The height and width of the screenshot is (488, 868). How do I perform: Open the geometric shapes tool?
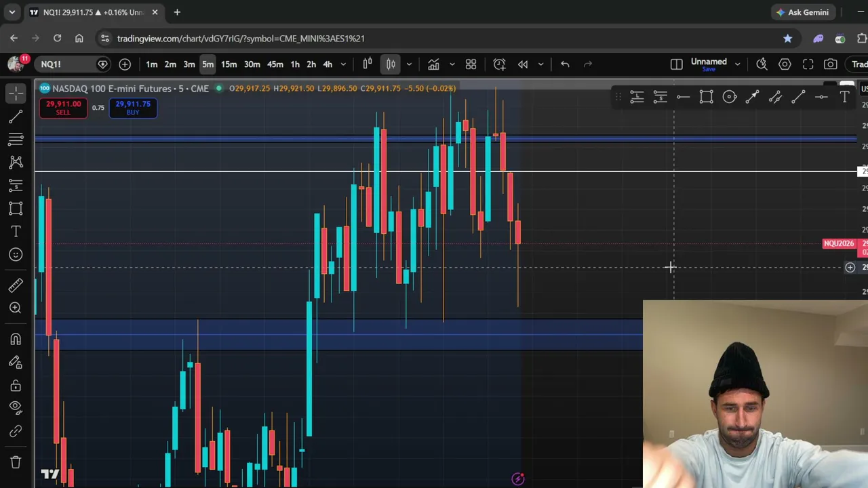click(x=16, y=208)
